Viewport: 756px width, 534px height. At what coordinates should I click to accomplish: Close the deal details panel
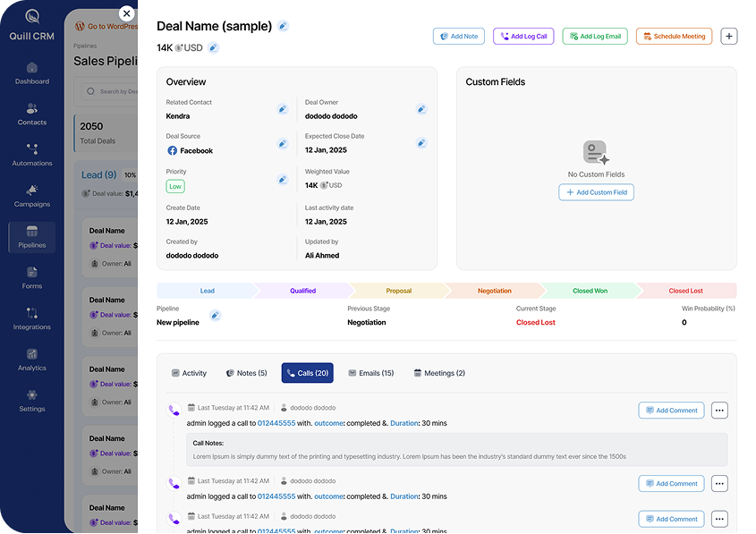click(x=127, y=13)
